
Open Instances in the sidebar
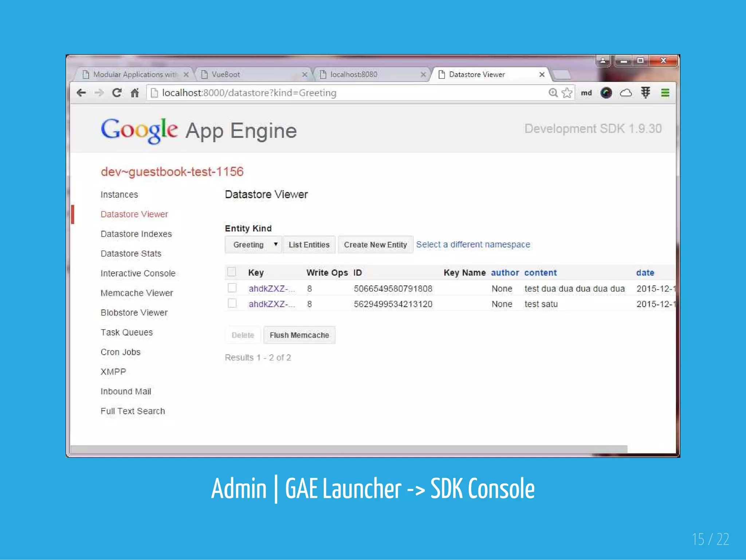(x=119, y=195)
